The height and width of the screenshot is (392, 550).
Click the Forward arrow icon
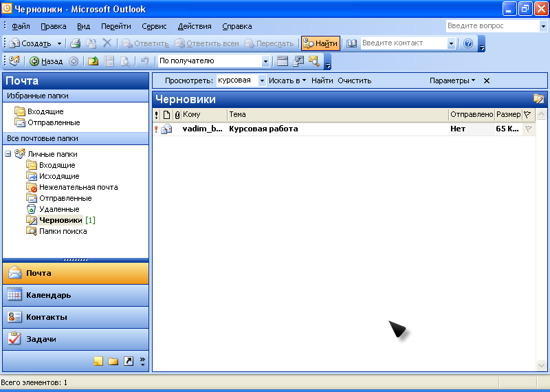pos(74,61)
